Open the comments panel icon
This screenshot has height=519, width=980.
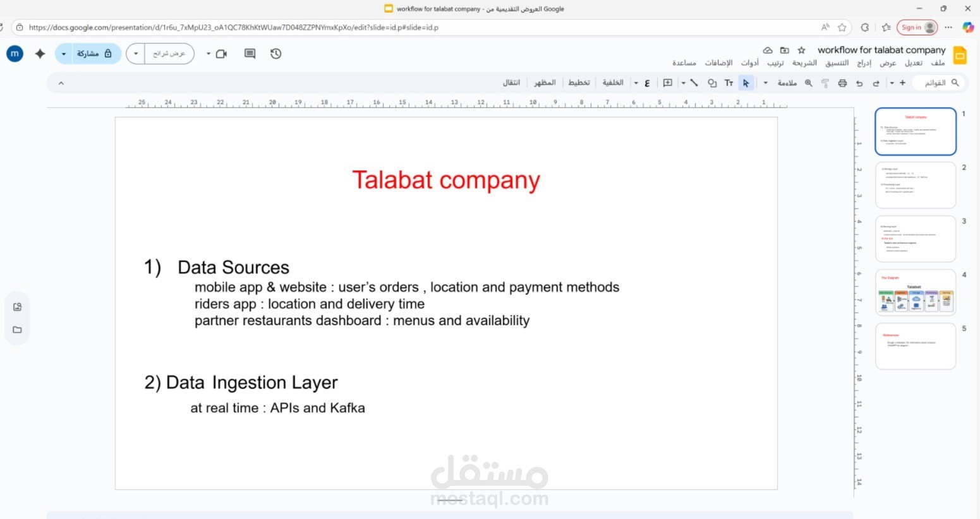250,54
